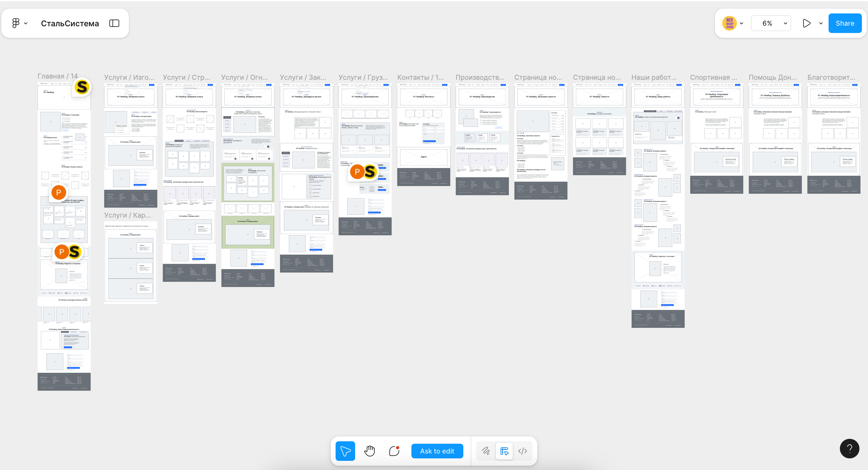
Task: Select the Hand tool
Action: (370, 451)
